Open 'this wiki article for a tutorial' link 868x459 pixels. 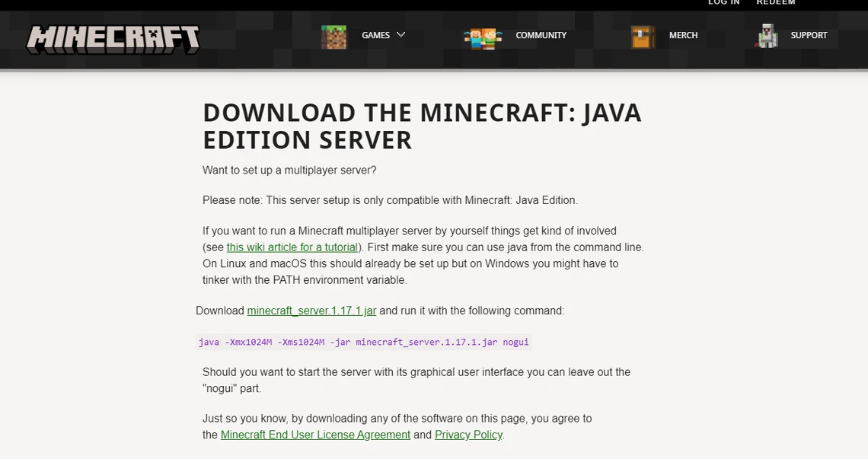point(292,247)
